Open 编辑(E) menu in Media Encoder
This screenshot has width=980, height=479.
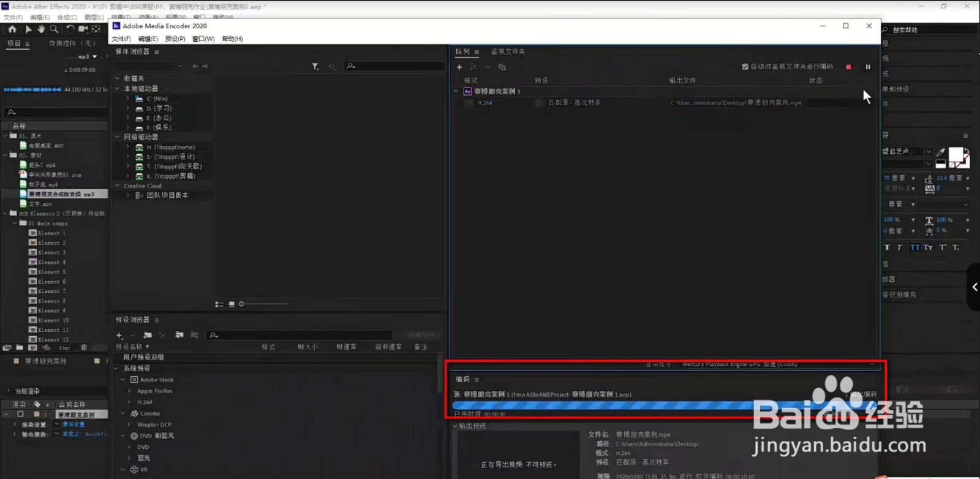pyautogui.click(x=148, y=39)
